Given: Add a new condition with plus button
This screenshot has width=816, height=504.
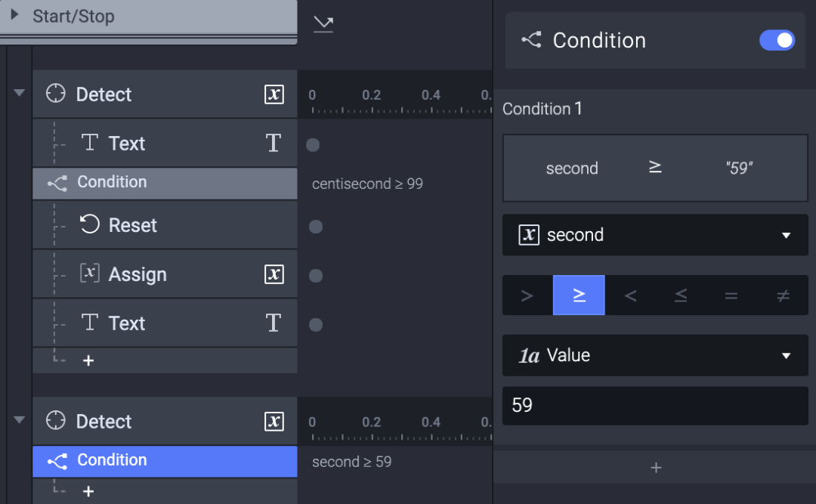Looking at the screenshot, I should point(656,468).
